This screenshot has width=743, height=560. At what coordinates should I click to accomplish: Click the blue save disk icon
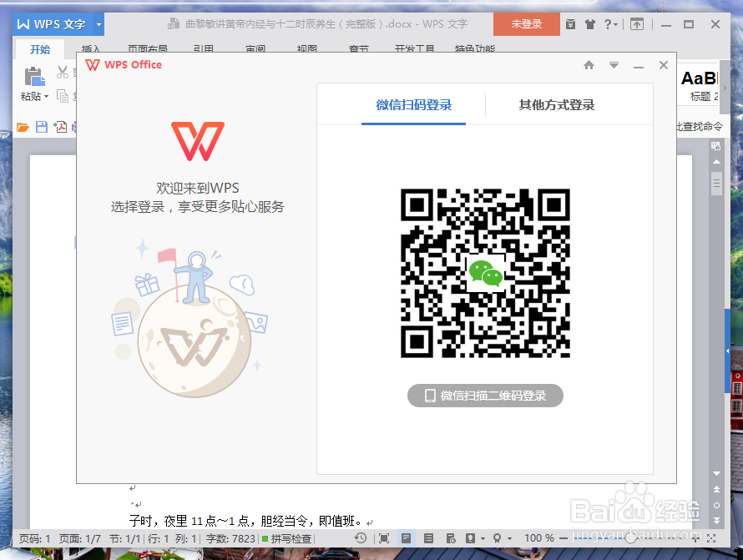42,127
